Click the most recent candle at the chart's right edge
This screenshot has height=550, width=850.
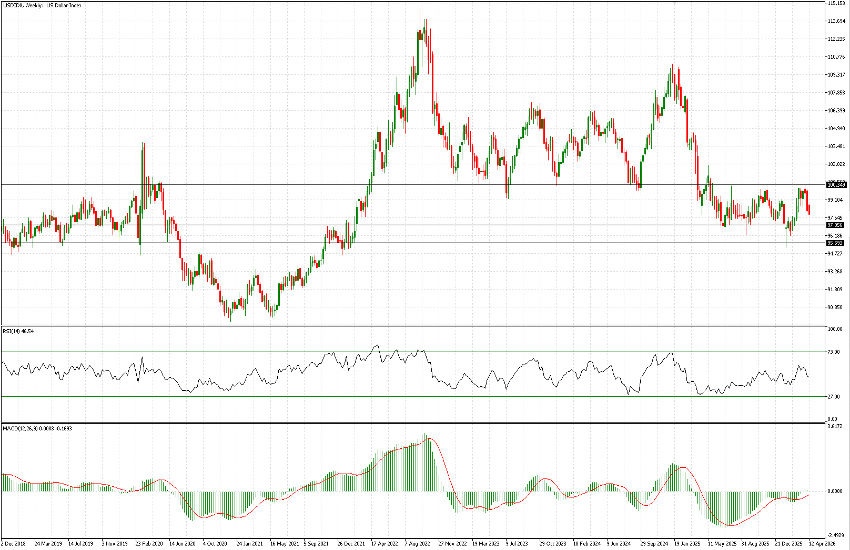coord(808,207)
